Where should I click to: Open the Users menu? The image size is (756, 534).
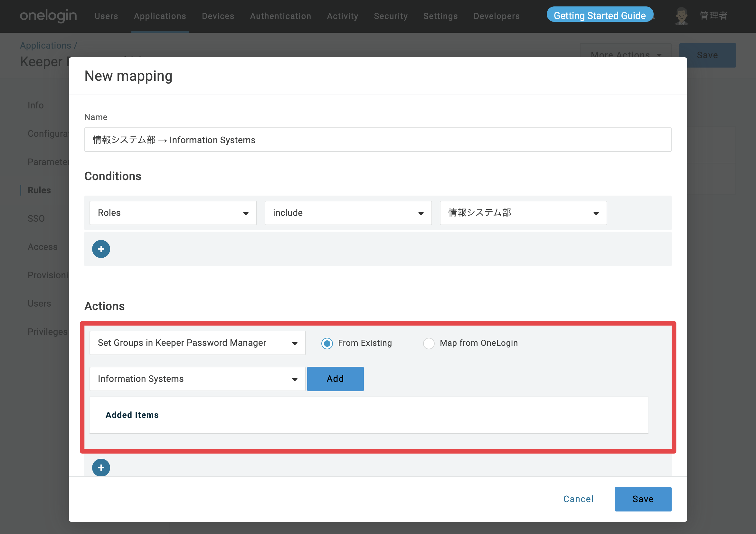106,16
